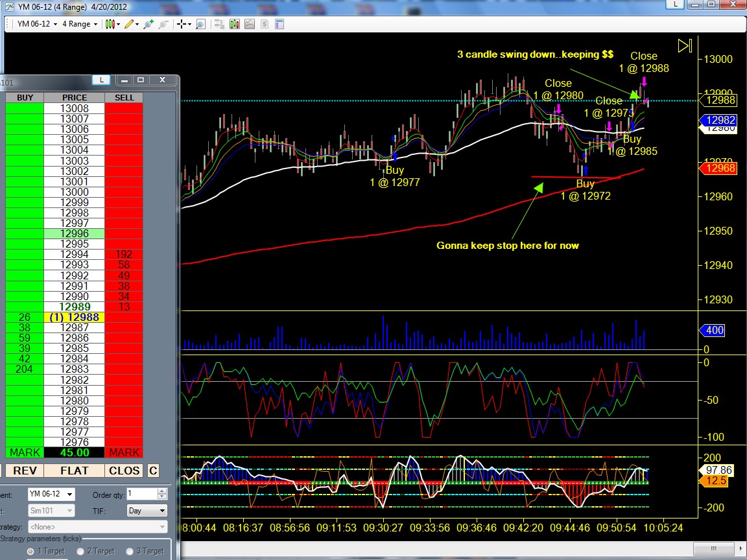The height and width of the screenshot is (560, 747).
Task: Open the 4 Range interval selector
Action: pos(80,24)
